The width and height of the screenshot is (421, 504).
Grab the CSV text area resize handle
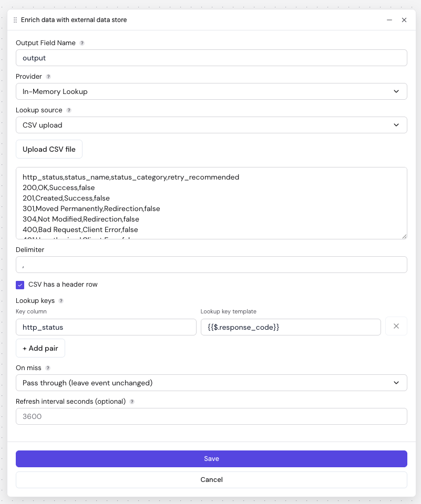coord(404,237)
